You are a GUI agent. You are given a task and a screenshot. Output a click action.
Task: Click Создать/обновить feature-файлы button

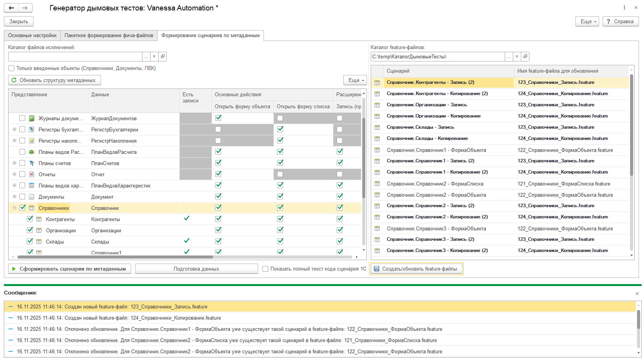pos(416,269)
